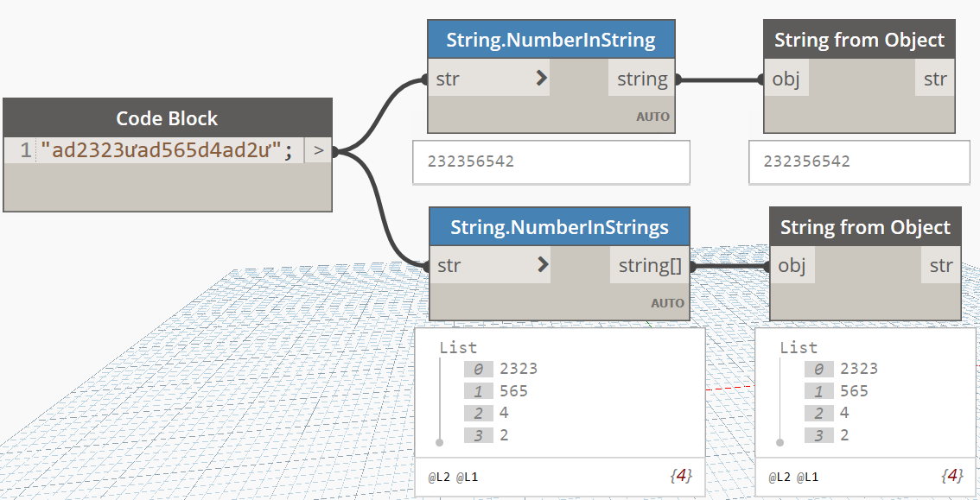Click the AUTO lacing label on String.NumberInStrings
980x500 pixels.
pos(667,303)
